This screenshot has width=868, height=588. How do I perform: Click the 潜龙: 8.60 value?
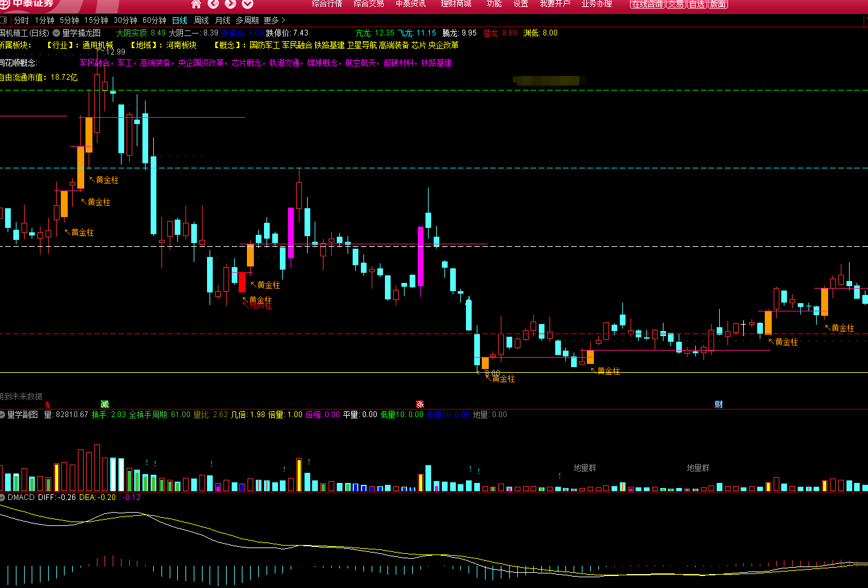(x=500, y=33)
